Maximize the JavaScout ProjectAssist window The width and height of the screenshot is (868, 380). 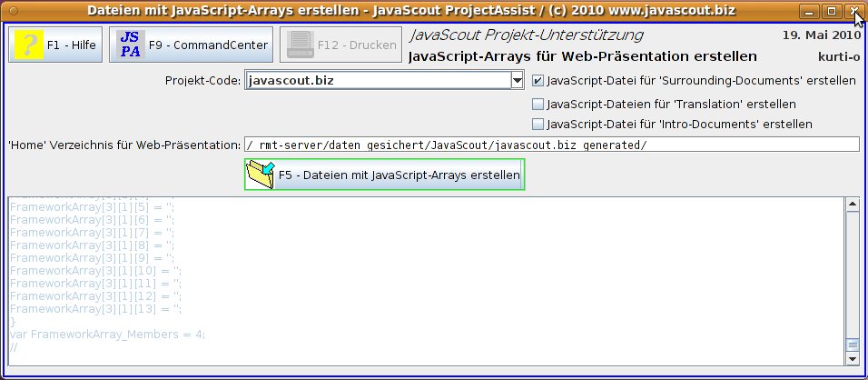[832, 12]
